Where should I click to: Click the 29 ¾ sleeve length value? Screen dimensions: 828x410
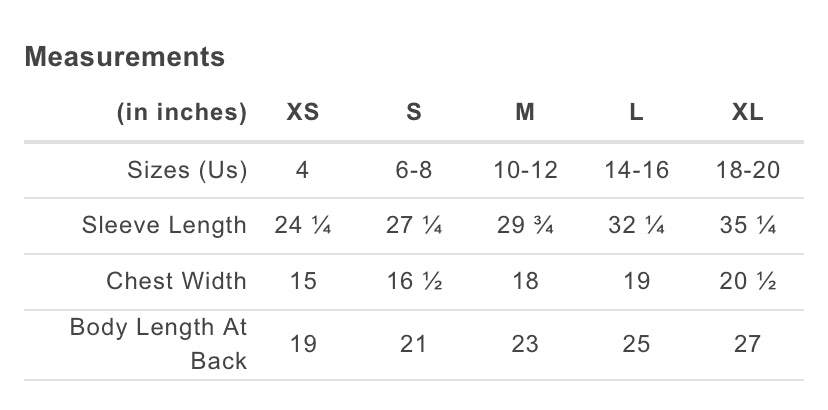tap(525, 226)
